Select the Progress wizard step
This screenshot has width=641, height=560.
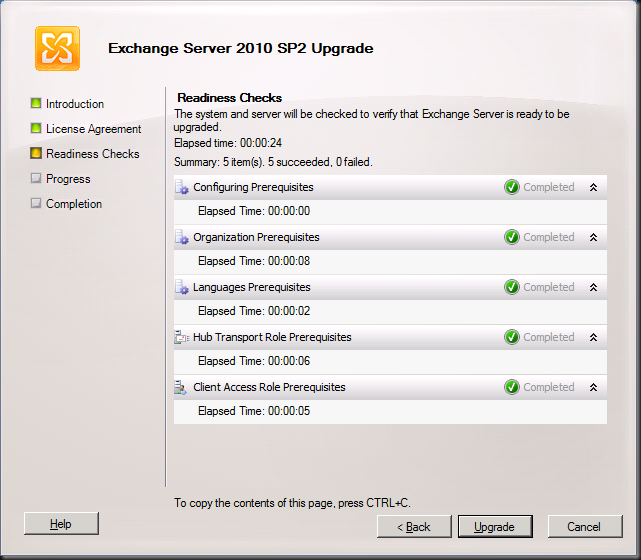pos(68,179)
